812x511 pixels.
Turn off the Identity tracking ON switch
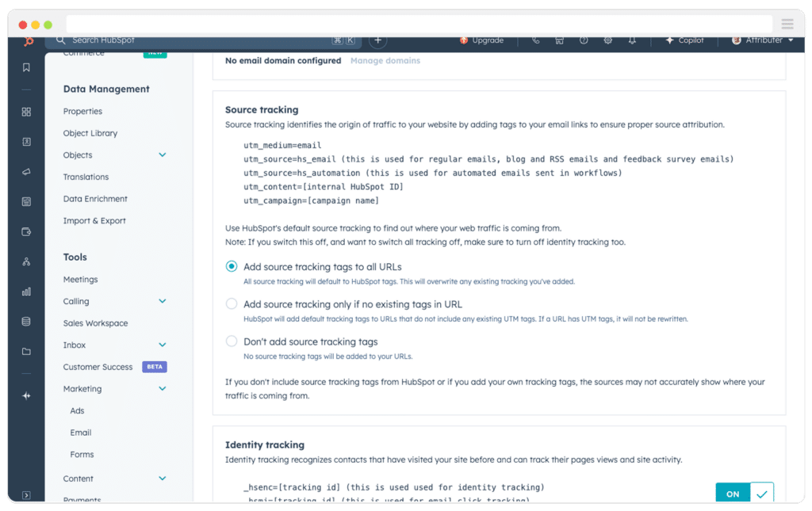[x=732, y=492]
